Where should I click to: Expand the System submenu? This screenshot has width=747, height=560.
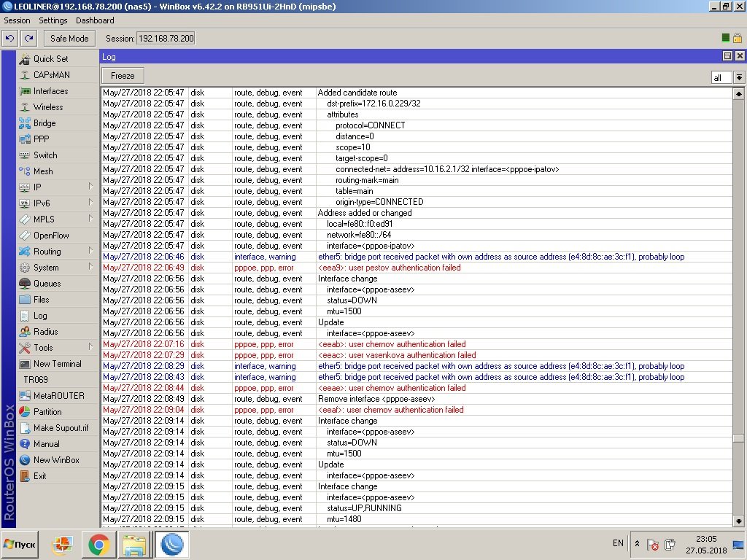[90, 268]
